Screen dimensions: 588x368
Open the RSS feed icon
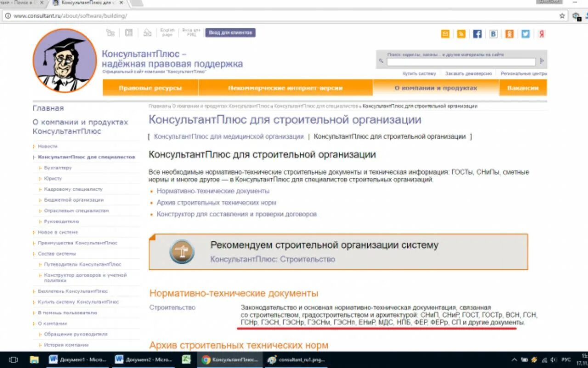tap(461, 34)
